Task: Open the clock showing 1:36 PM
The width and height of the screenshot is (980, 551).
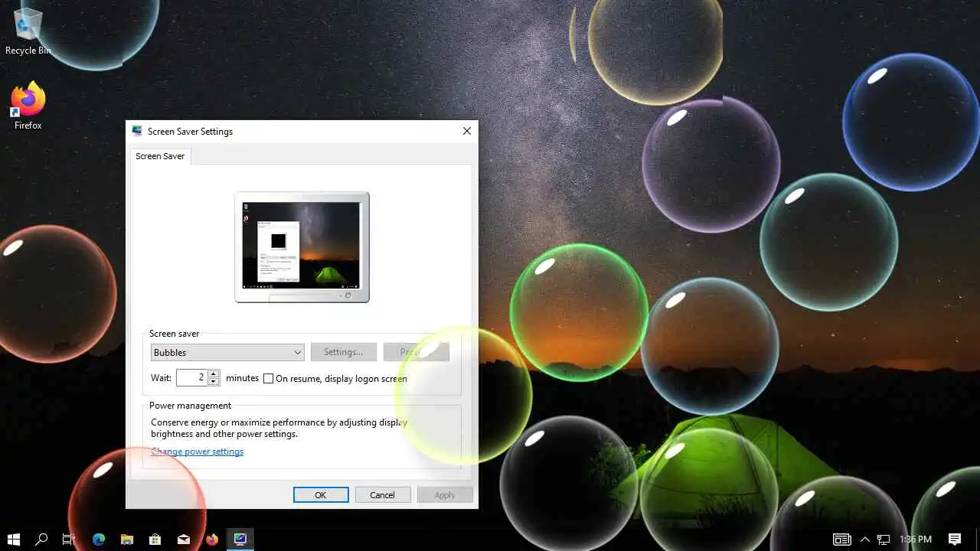Action: [916, 539]
